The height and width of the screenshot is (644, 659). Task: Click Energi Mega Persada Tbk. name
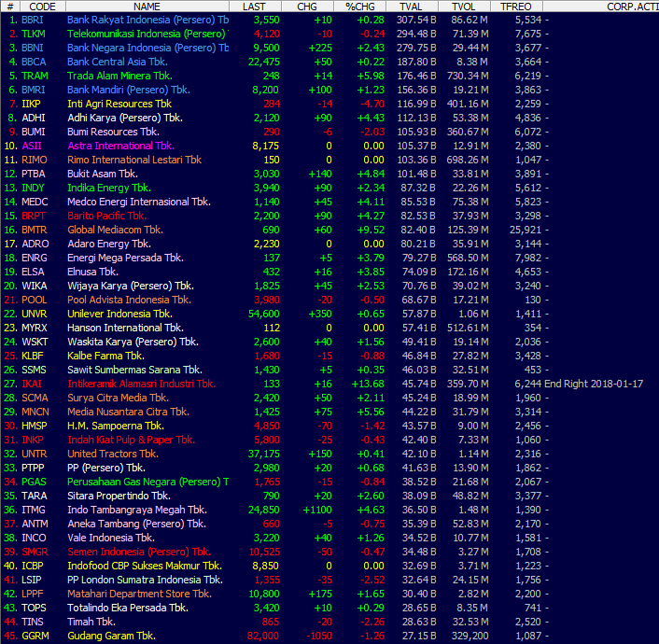[x=126, y=258]
